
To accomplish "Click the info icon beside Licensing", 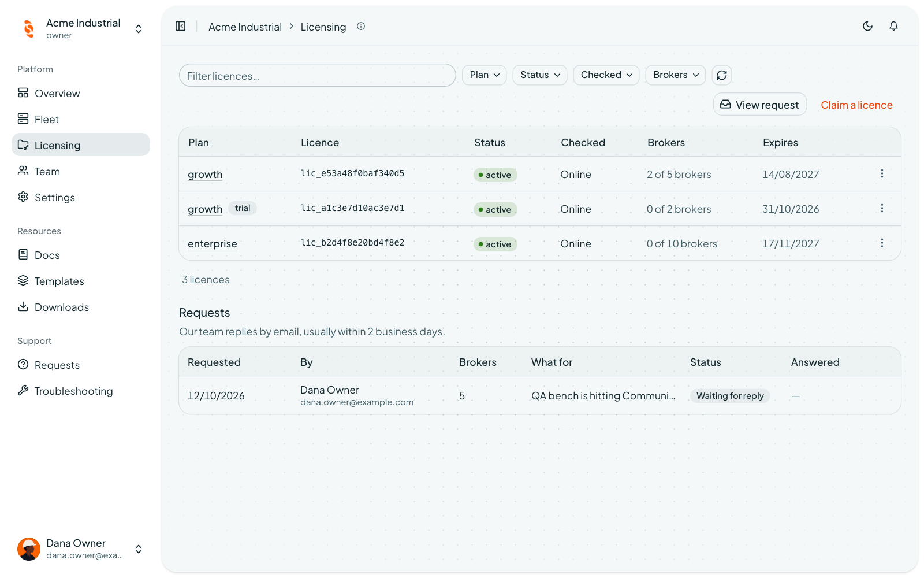I will point(361,26).
